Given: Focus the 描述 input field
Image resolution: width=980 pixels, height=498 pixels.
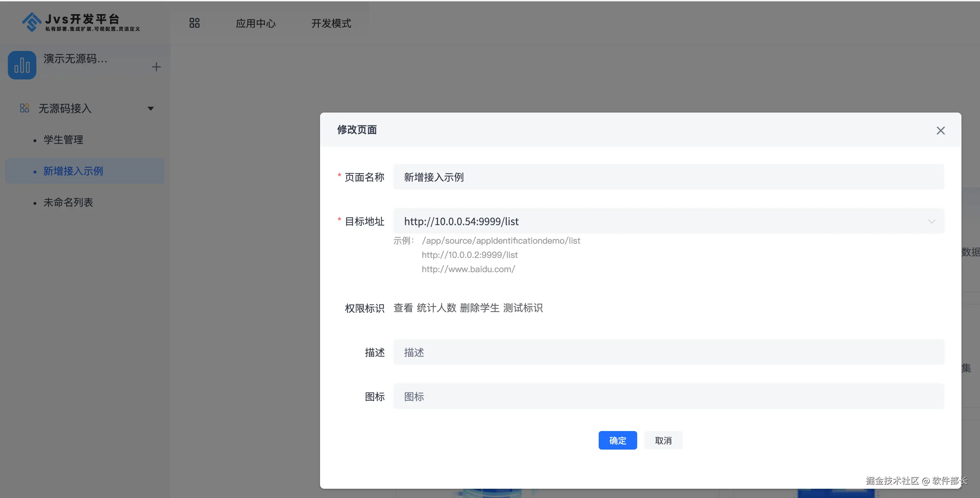Looking at the screenshot, I should click(668, 352).
